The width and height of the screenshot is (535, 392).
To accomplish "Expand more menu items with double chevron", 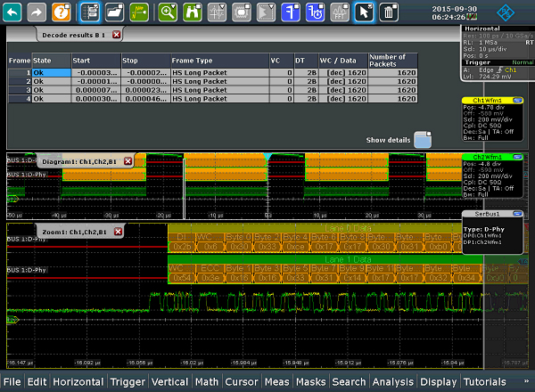I will point(526,381).
